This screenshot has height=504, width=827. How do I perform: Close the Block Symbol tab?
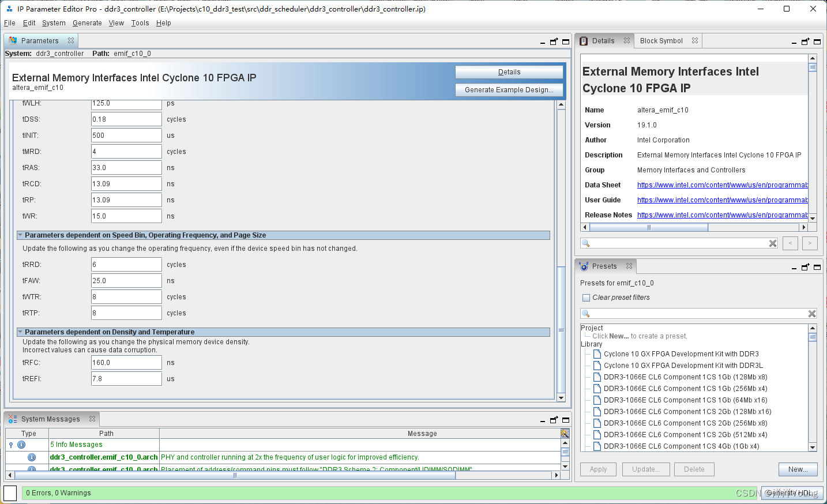click(695, 40)
